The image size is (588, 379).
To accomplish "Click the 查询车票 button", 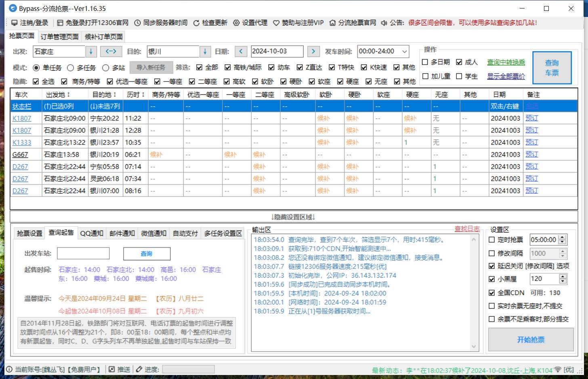I will click(552, 68).
